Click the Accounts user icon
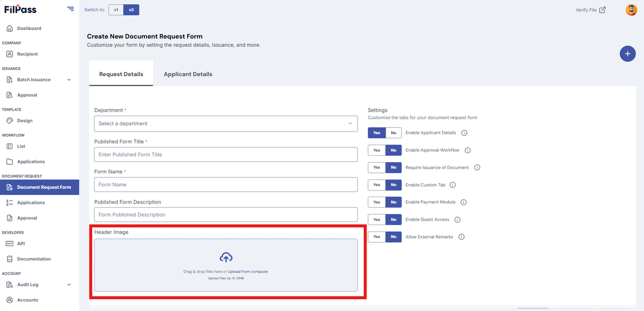This screenshot has width=644, height=311. coord(10,300)
